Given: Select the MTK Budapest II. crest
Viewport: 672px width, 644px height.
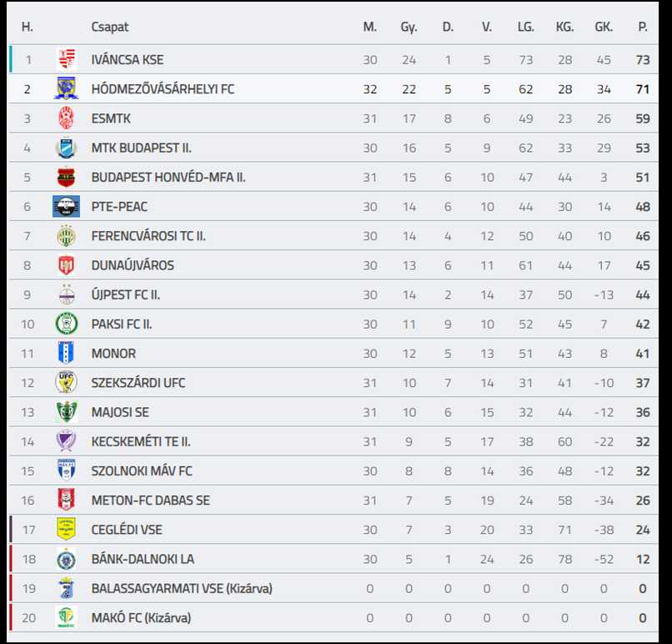Looking at the screenshot, I should (67, 148).
